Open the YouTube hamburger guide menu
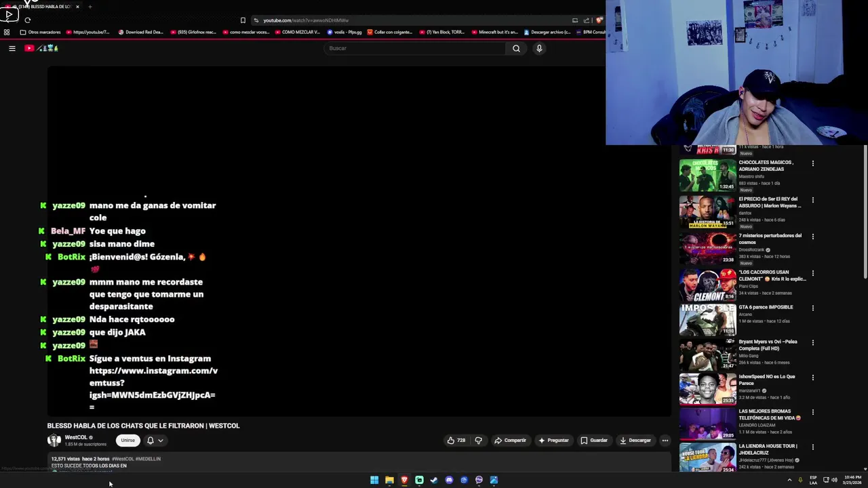The width and height of the screenshot is (868, 488). point(12,48)
